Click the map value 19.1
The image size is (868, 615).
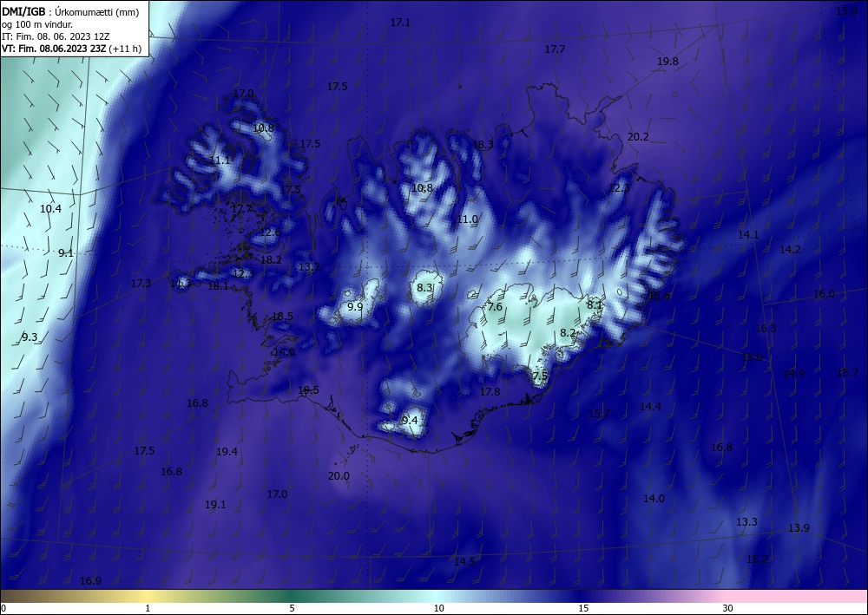(215, 505)
